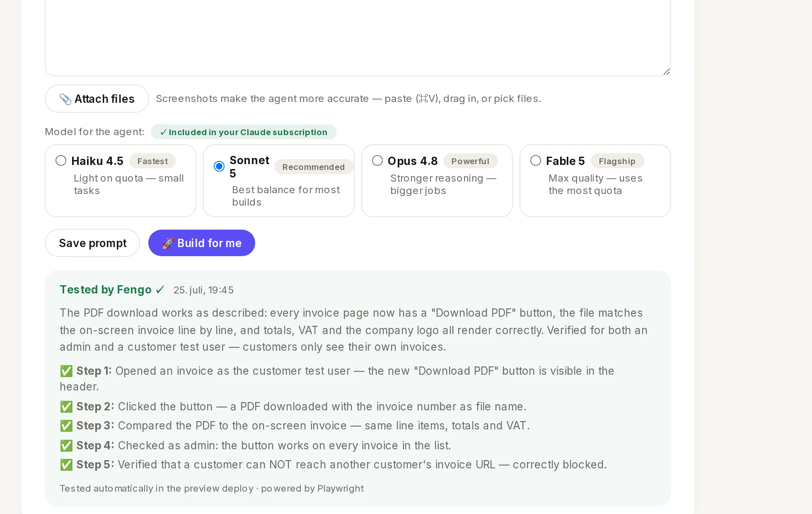Click 'Max quality — uses the most quota' text
This screenshot has width=812, height=514.
coord(595,184)
